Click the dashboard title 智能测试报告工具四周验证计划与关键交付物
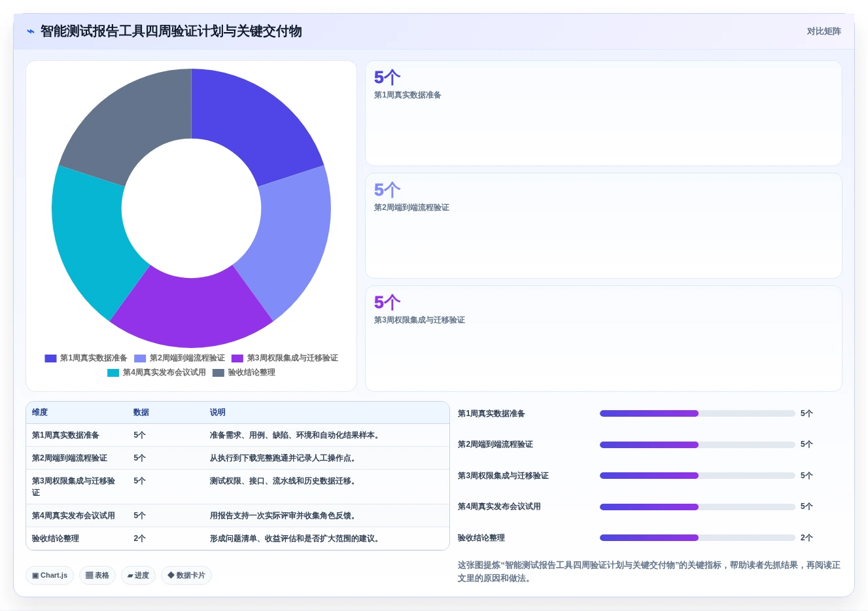Screen dimensions: 868x611 171,31
